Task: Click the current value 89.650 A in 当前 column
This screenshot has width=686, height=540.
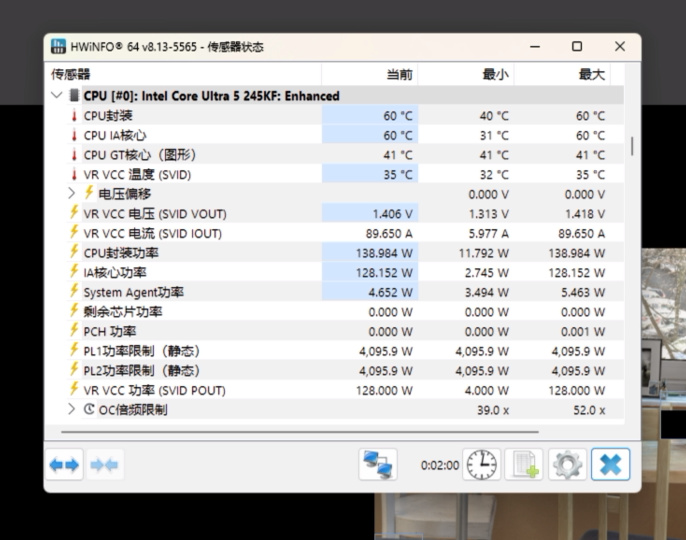Action: [389, 234]
